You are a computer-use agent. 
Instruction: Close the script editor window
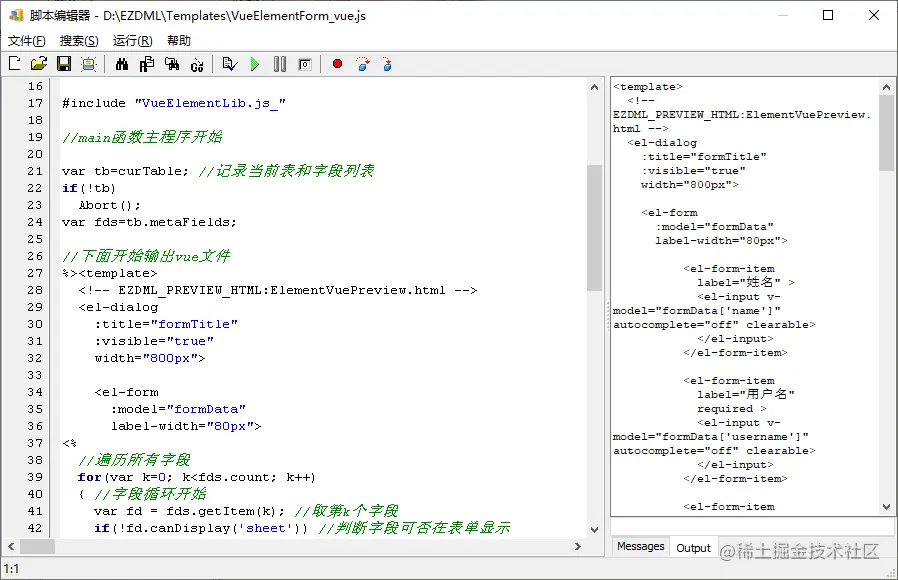873,15
